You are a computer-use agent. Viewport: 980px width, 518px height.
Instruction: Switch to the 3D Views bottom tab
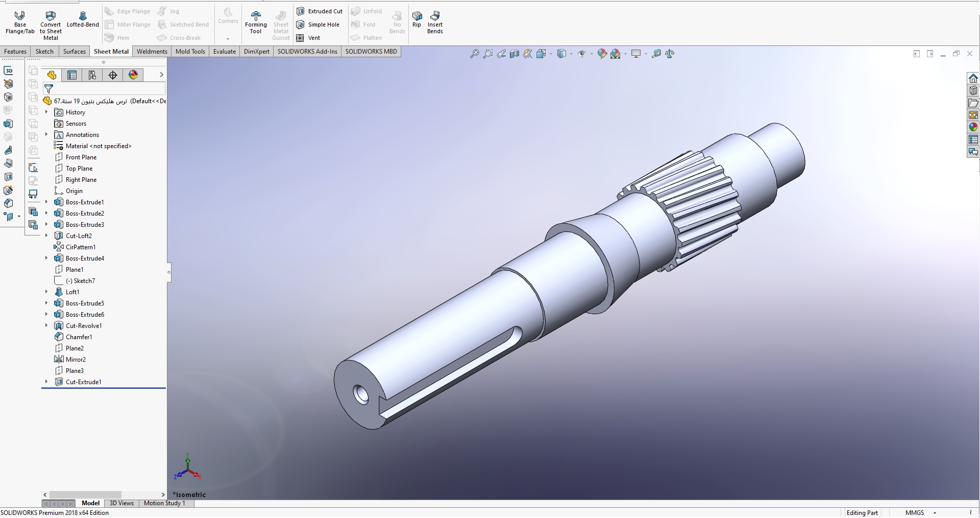(x=122, y=503)
